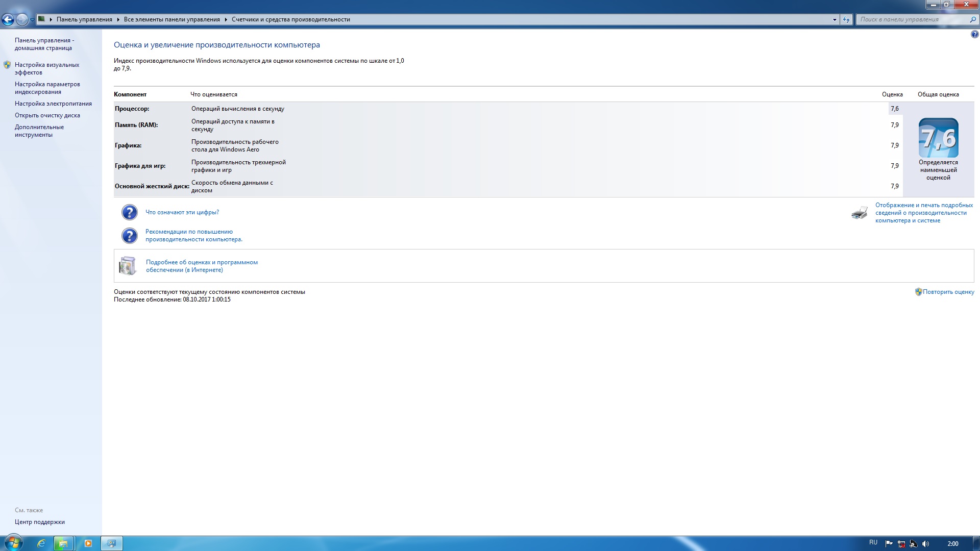Click the printer icon for detailed info
Viewport: 980px width, 551px height.
[x=860, y=213]
